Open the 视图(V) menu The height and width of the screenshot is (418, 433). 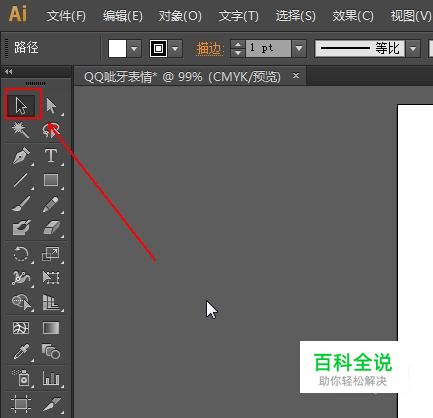tap(411, 16)
